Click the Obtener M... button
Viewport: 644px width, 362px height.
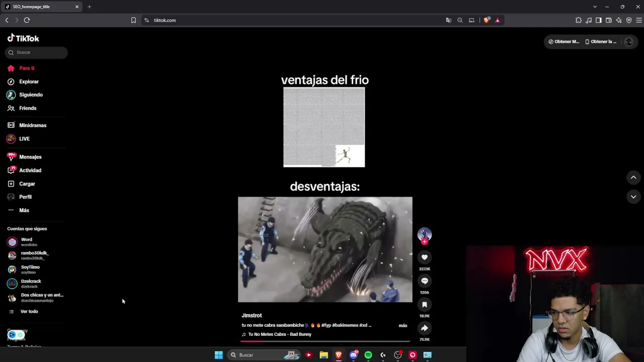tap(564, 42)
